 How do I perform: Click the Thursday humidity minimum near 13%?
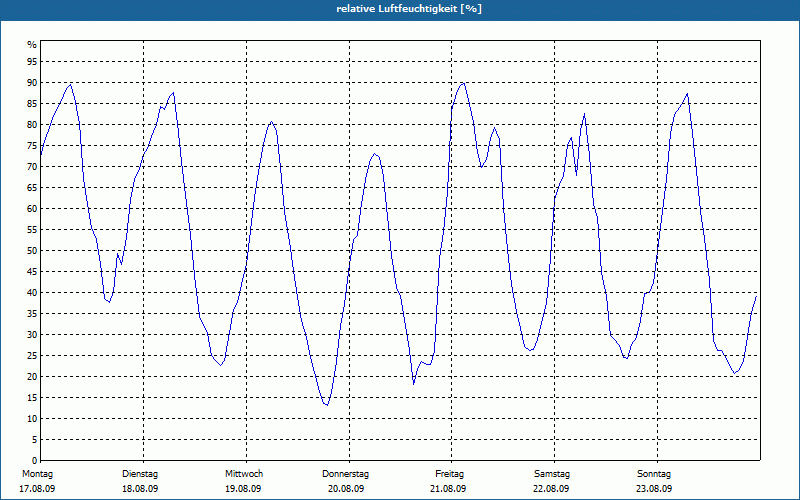327,405
